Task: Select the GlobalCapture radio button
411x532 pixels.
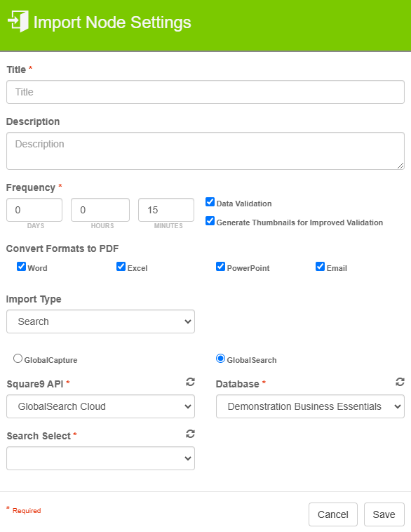Action: coord(18,359)
